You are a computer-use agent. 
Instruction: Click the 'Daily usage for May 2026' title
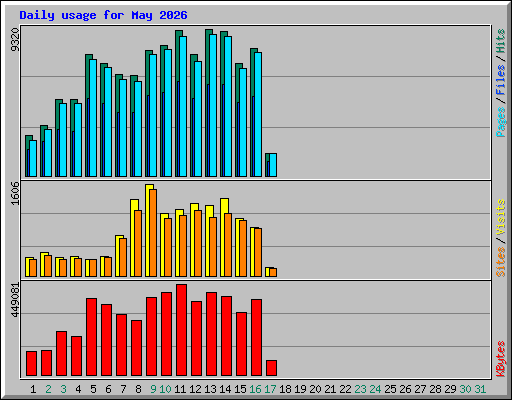tap(103, 15)
